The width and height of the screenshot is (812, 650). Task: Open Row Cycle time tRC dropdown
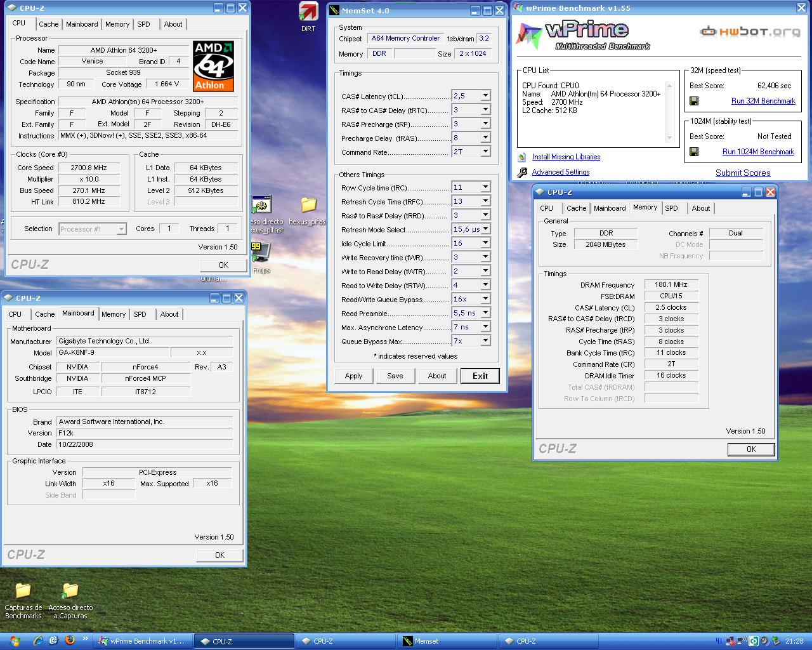[x=485, y=187]
